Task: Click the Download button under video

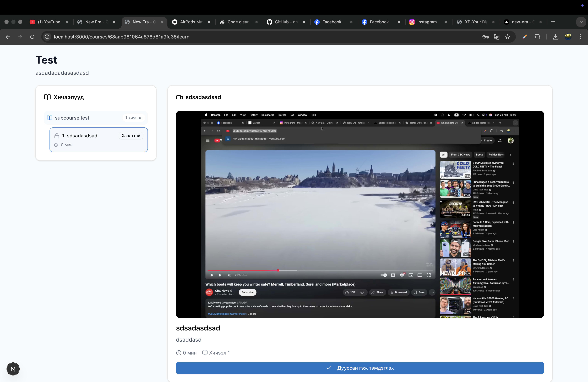Action: 399,292
